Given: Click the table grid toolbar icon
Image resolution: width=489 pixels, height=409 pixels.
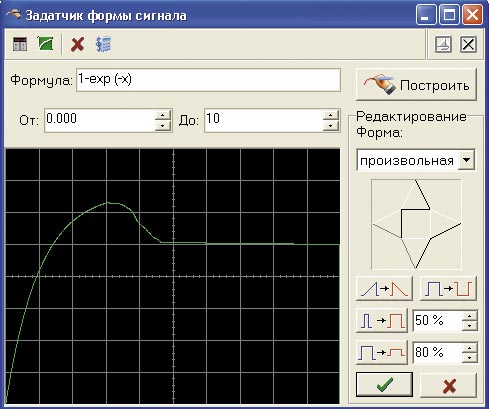Looking at the screenshot, I should click(20, 44).
